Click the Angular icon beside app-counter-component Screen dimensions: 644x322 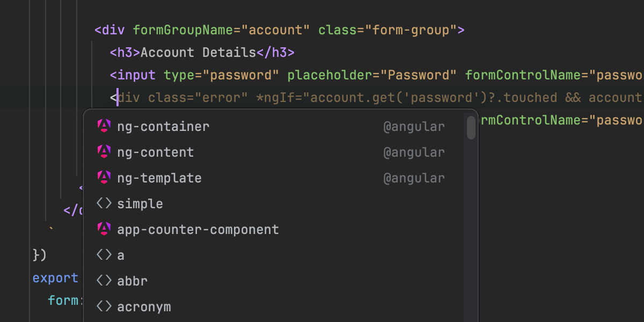pos(104,230)
